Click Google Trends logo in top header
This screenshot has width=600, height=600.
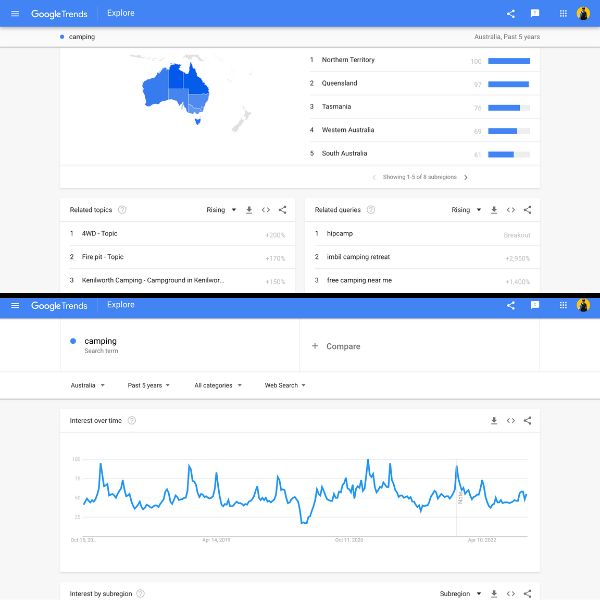pyautogui.click(x=59, y=14)
